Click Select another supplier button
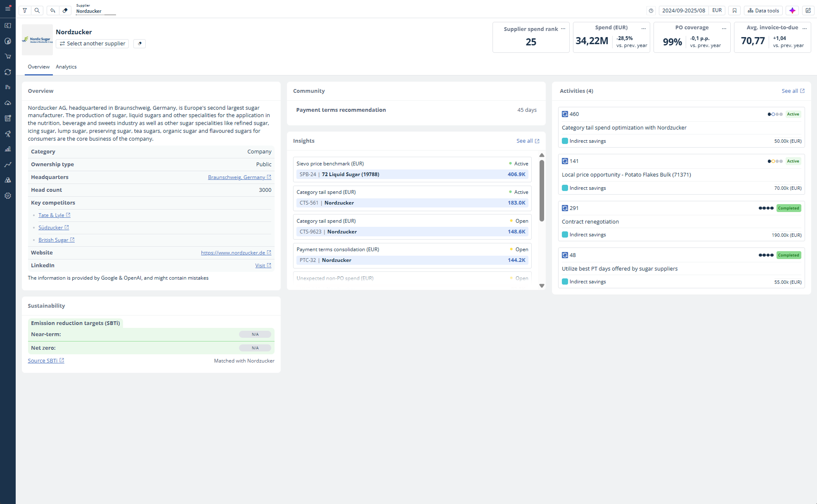Screen dimensions: 817x504 (x=92, y=44)
